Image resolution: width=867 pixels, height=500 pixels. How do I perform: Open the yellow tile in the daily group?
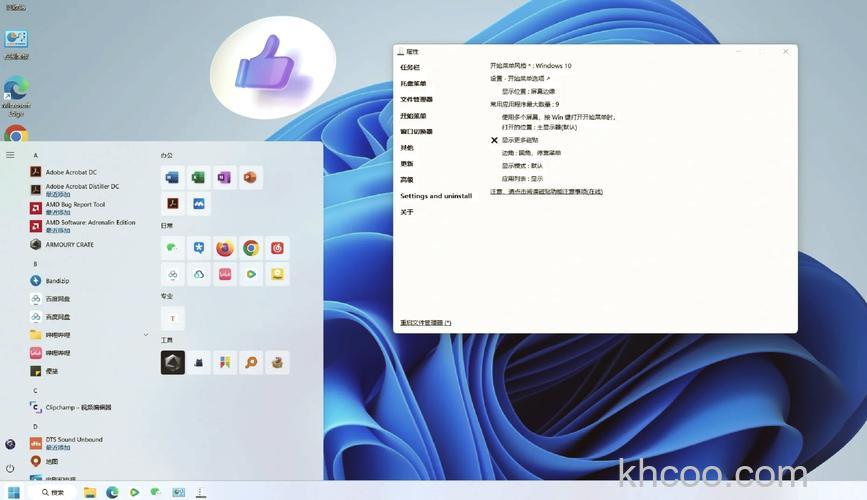click(277, 274)
